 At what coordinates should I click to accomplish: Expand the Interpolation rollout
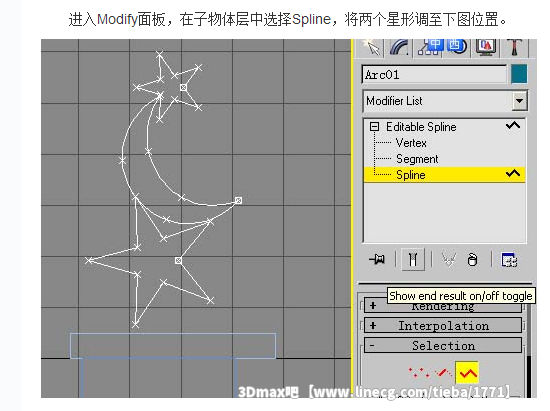443,326
